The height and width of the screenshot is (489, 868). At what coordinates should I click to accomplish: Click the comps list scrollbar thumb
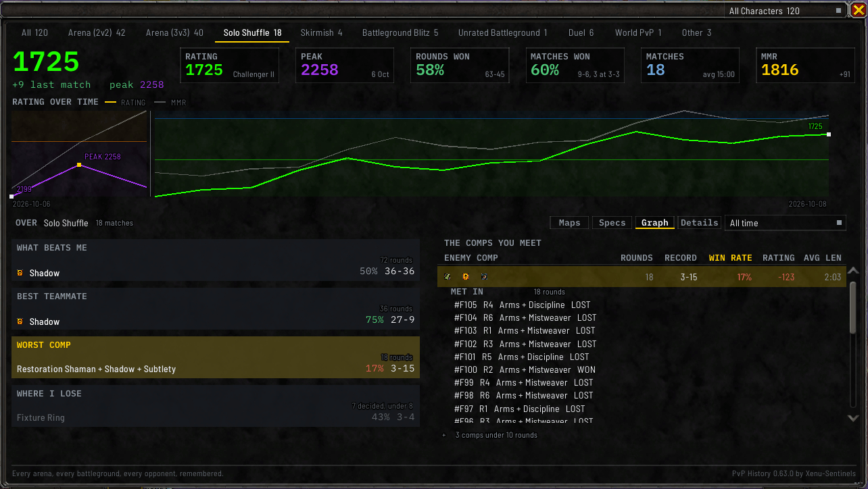click(x=853, y=307)
